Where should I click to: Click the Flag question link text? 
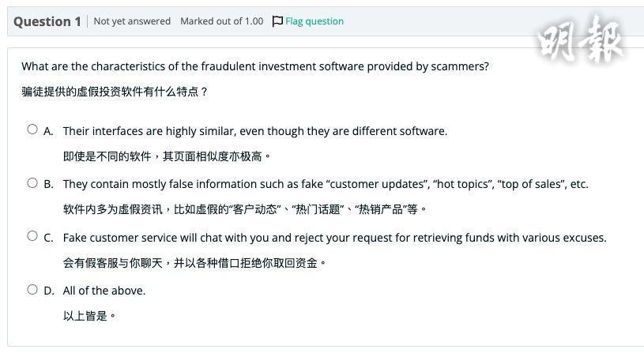pos(314,21)
